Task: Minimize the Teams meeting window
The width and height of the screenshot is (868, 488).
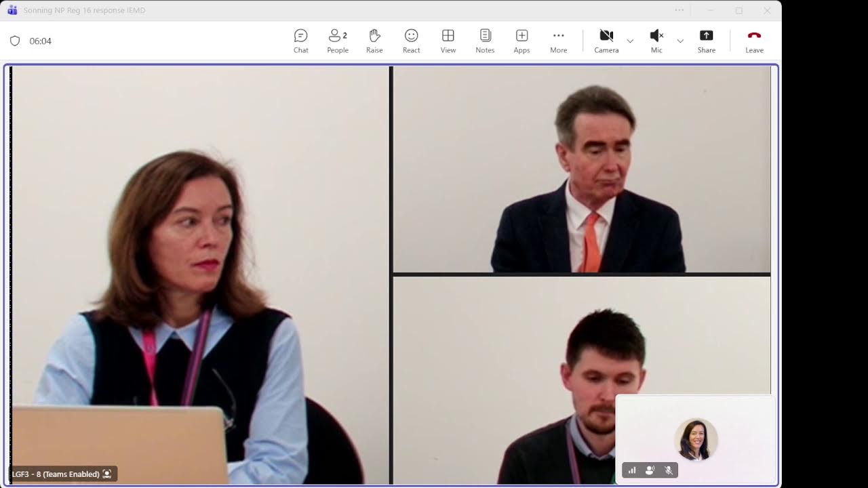Action: pos(711,10)
